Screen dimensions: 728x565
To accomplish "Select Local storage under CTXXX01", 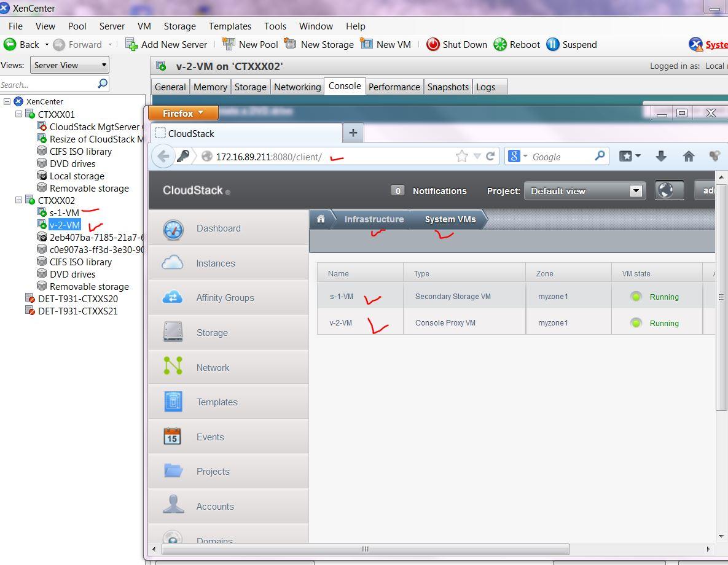I will [x=77, y=176].
